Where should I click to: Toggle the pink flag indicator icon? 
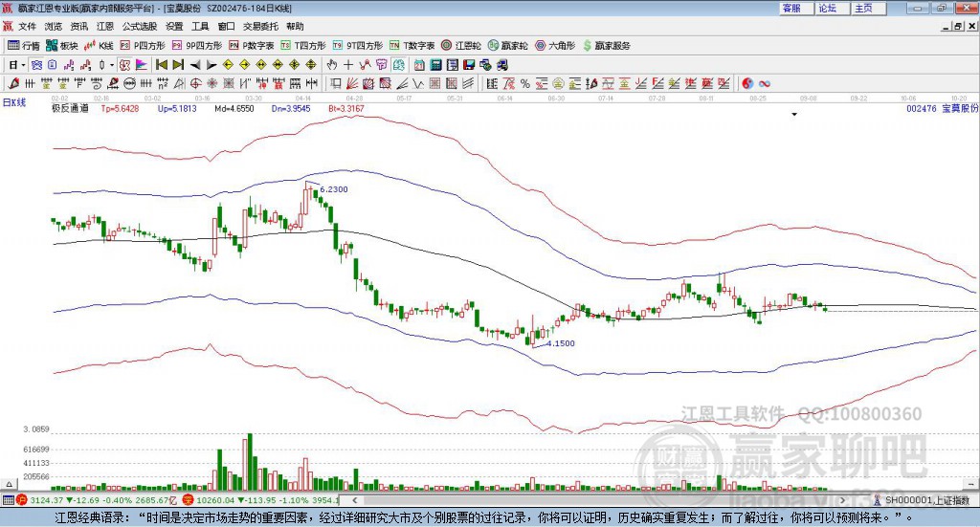tap(142, 65)
